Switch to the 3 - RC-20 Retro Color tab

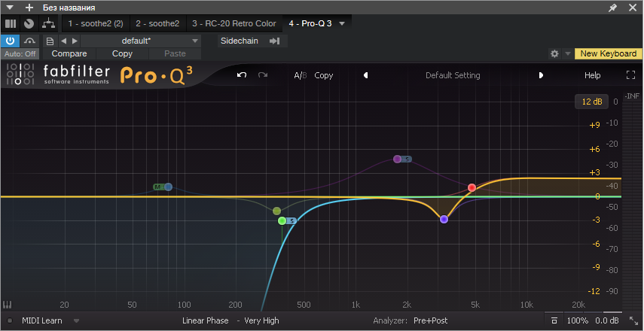234,23
